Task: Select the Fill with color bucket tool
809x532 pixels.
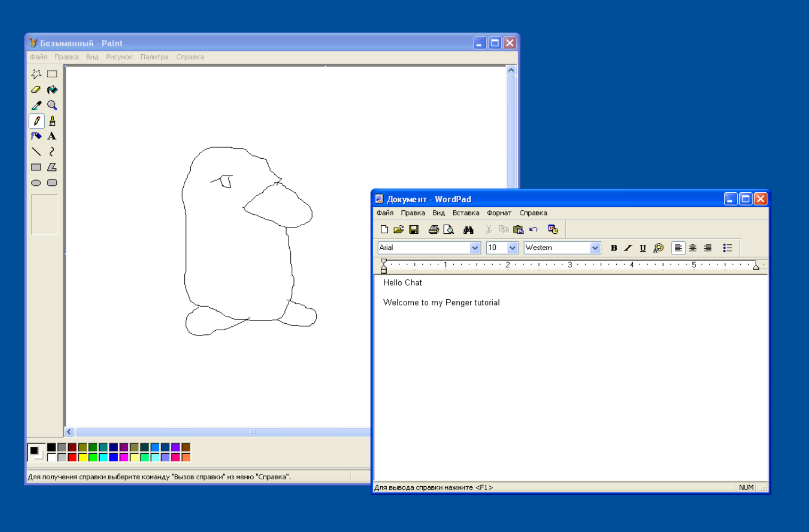Action: click(52, 90)
